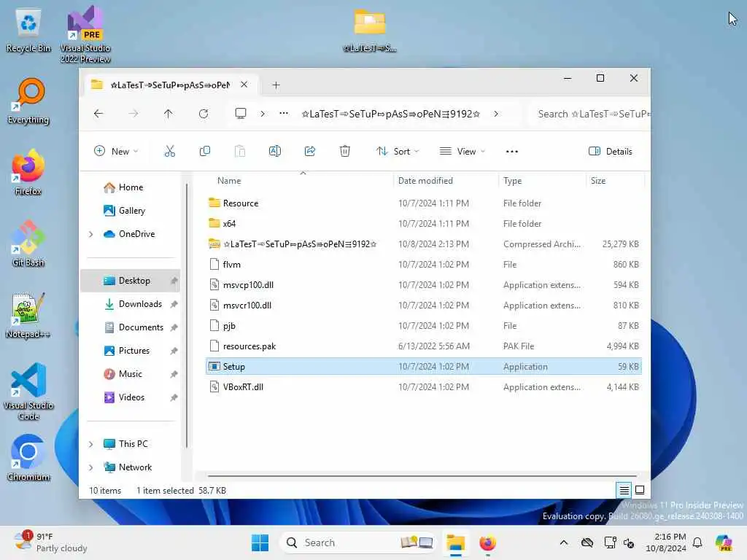Screen dimensions: 747x560
Task: Click the PC monitor icon in address bar
Action: 241,114
